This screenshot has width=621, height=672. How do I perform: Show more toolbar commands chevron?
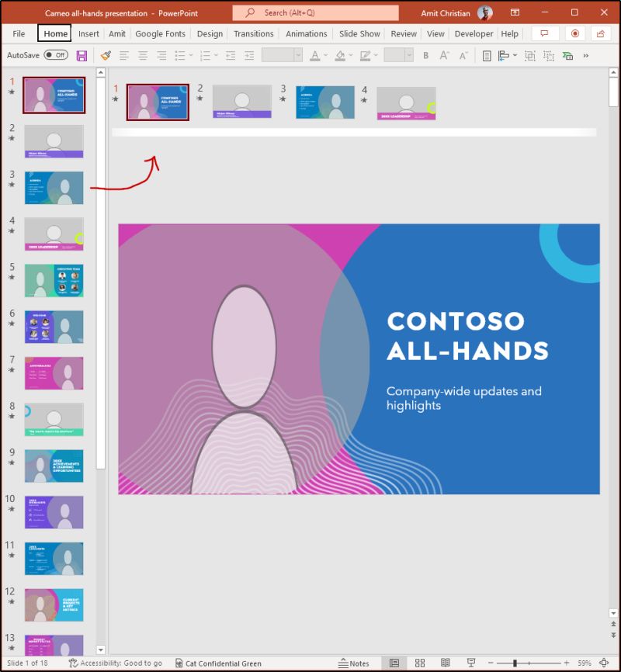click(586, 56)
